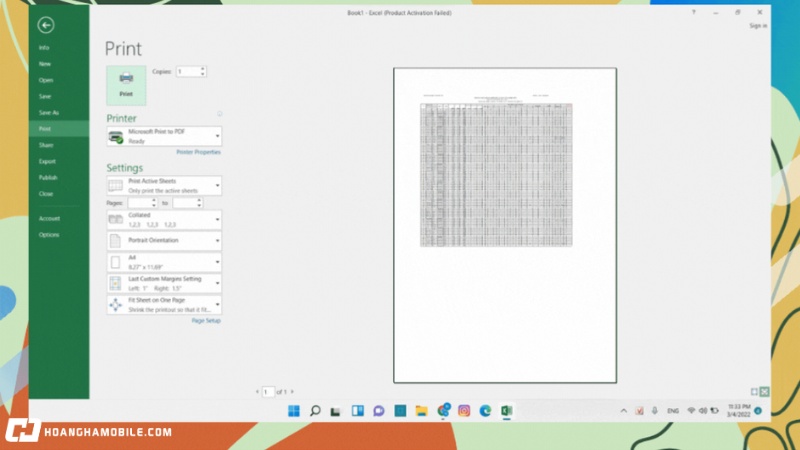Screen dimensions: 800x450
Task: Click the Pages start number field
Action: click(141, 203)
